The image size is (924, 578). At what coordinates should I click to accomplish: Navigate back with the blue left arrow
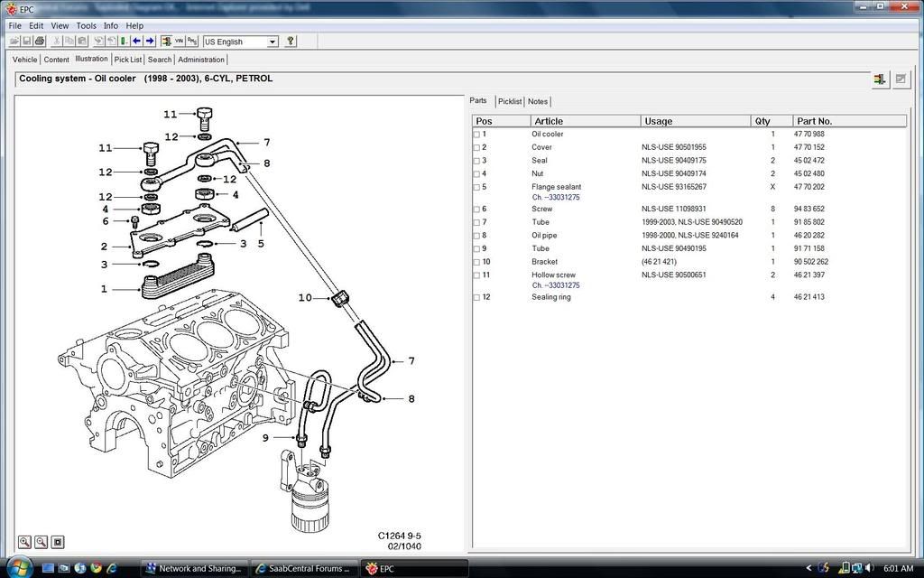click(x=136, y=41)
